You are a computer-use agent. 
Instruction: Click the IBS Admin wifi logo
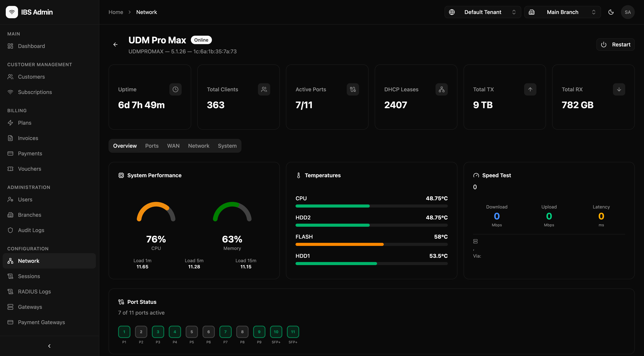[12, 12]
